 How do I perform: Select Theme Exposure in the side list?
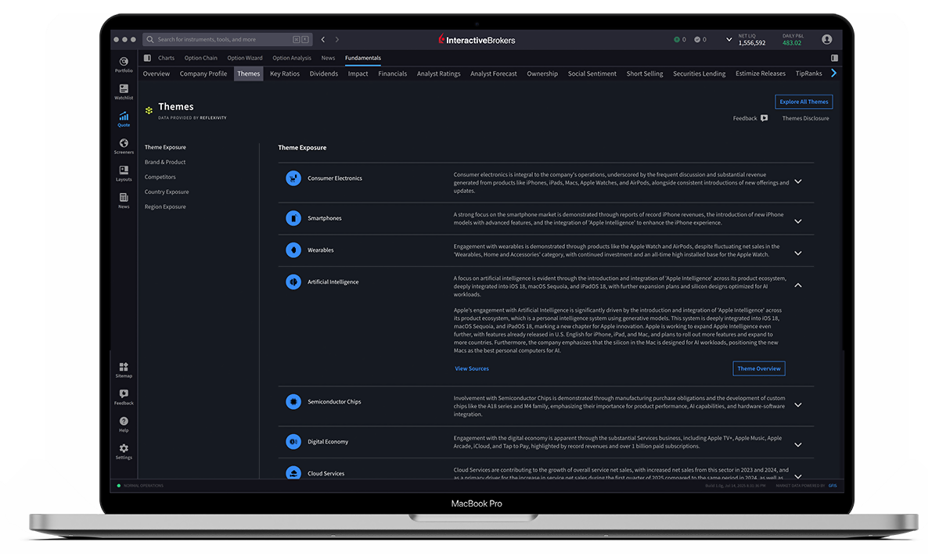(x=165, y=147)
